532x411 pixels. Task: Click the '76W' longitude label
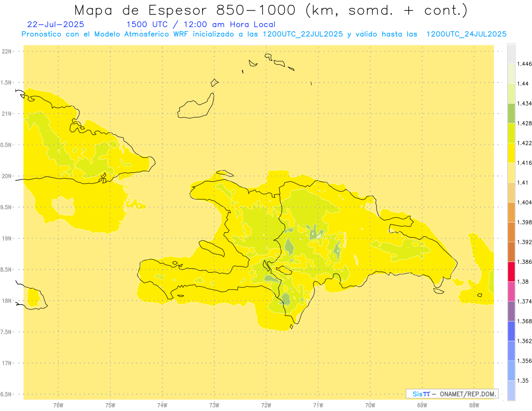point(58,405)
